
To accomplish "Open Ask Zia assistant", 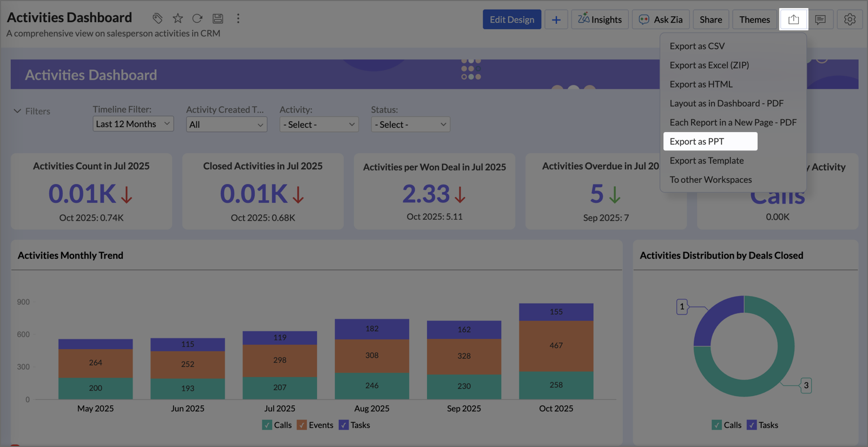I will click(661, 19).
